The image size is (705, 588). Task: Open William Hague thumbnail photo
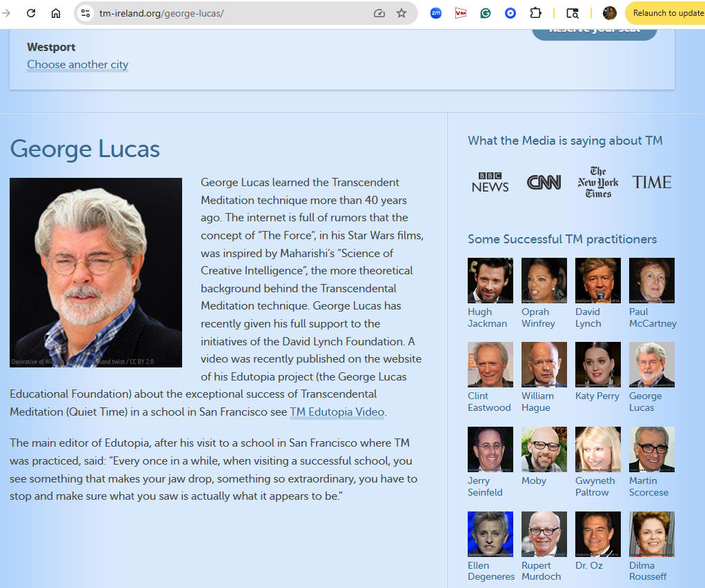pos(544,365)
